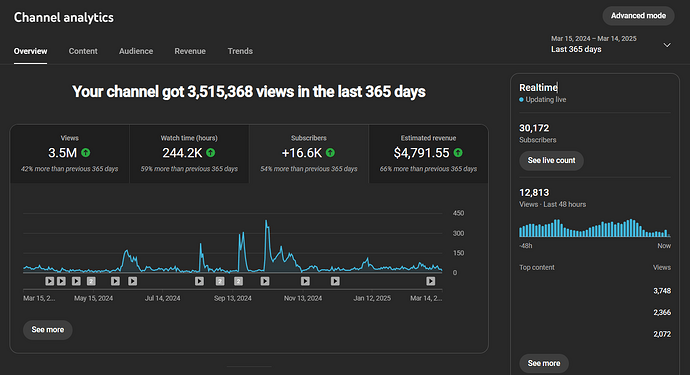690x375 pixels.
Task: Click green up arrow beside 244.2K watch time
Action: pos(211,153)
